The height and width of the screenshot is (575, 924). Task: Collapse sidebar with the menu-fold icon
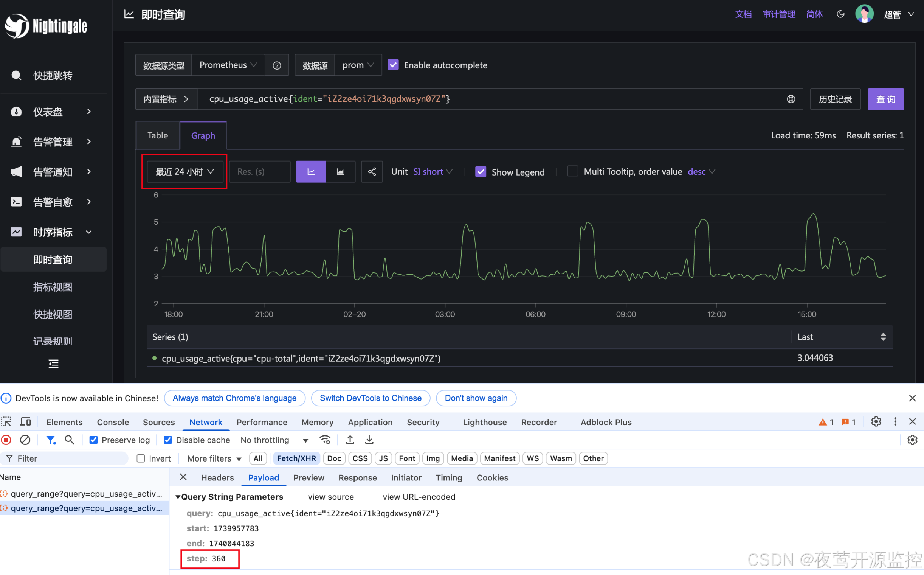pos(53,364)
